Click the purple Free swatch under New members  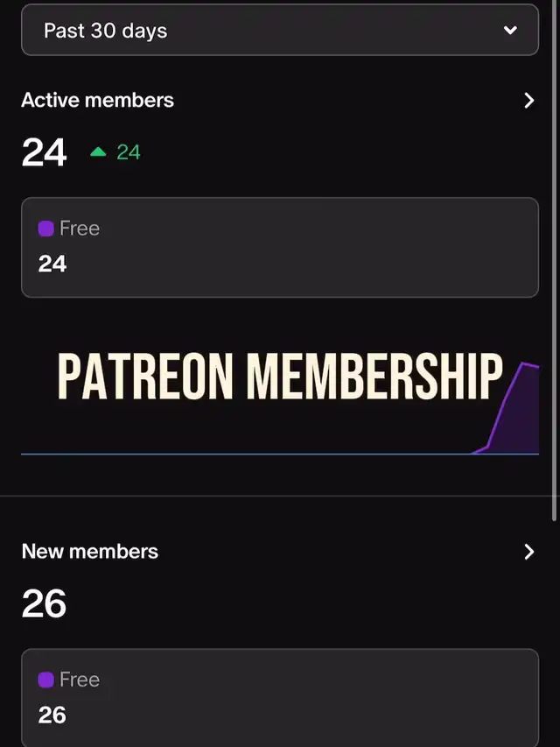[x=46, y=680]
